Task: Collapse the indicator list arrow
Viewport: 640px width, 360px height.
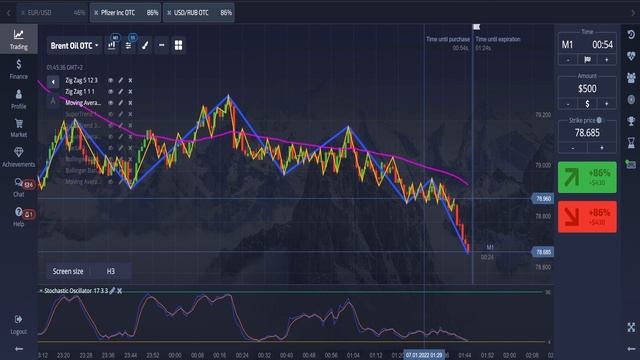Action: click(x=53, y=82)
